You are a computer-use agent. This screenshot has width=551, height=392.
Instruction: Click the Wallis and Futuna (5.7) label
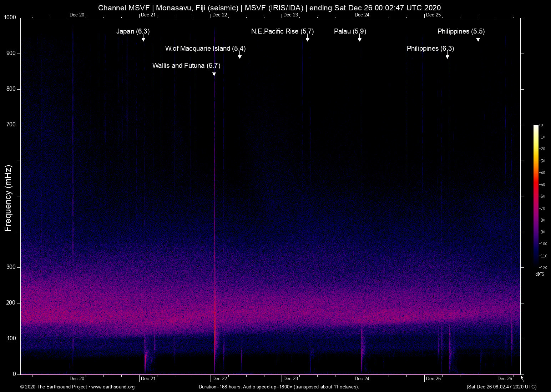click(186, 66)
